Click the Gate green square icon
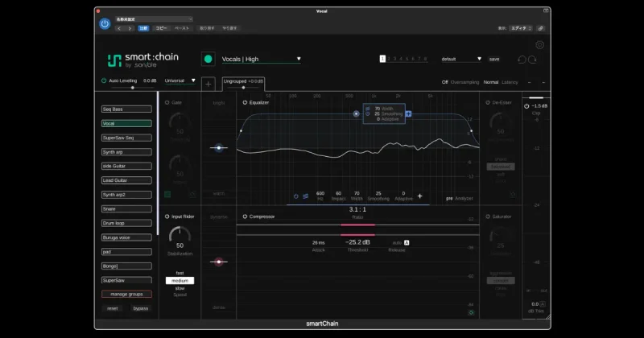 (167, 194)
